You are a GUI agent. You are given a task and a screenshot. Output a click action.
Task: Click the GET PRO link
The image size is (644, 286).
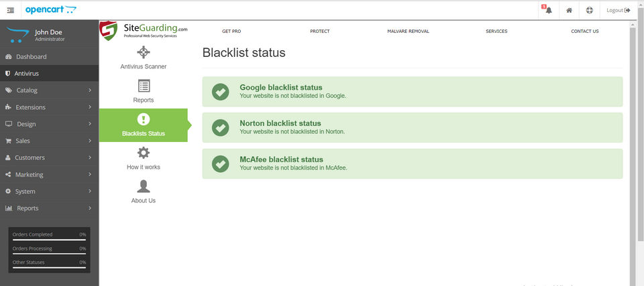(231, 31)
